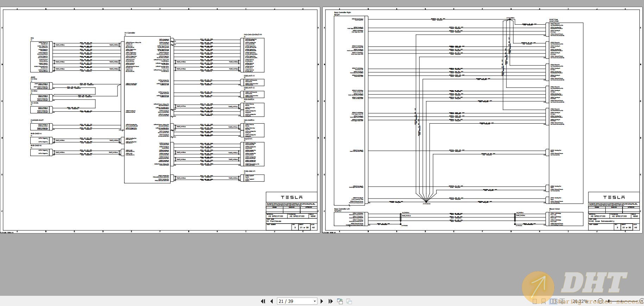Click the Tesla logo on right sheet
This screenshot has width=644, height=306.
(614, 197)
